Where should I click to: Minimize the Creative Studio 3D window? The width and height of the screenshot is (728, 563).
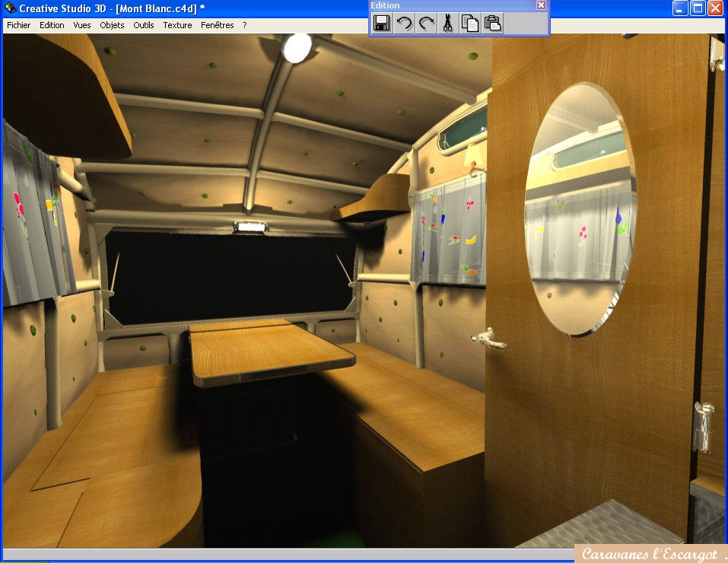click(x=680, y=8)
